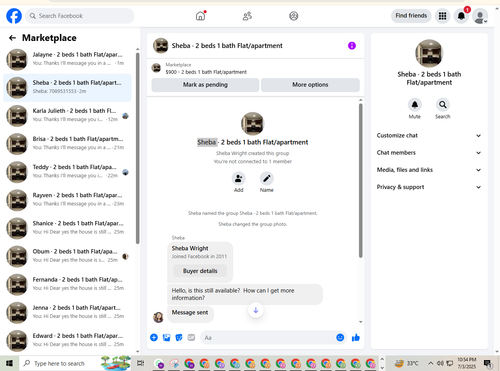
Task: Click Mark as pending button
Action: [205, 85]
